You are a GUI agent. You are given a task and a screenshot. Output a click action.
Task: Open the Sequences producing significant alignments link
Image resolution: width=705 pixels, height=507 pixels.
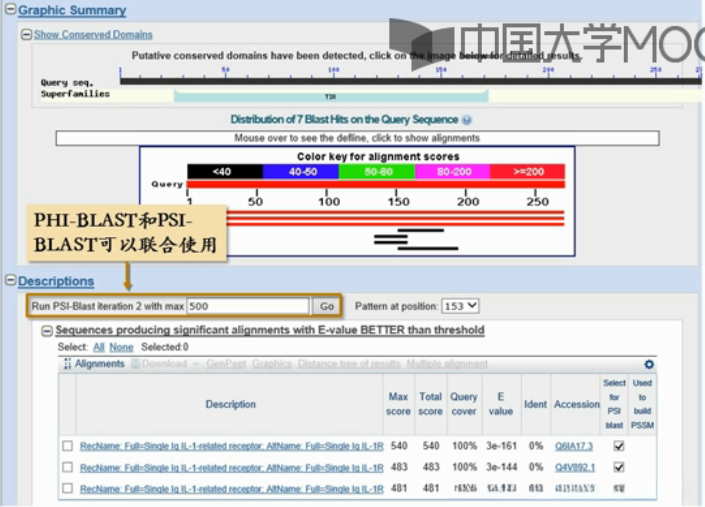pos(270,330)
